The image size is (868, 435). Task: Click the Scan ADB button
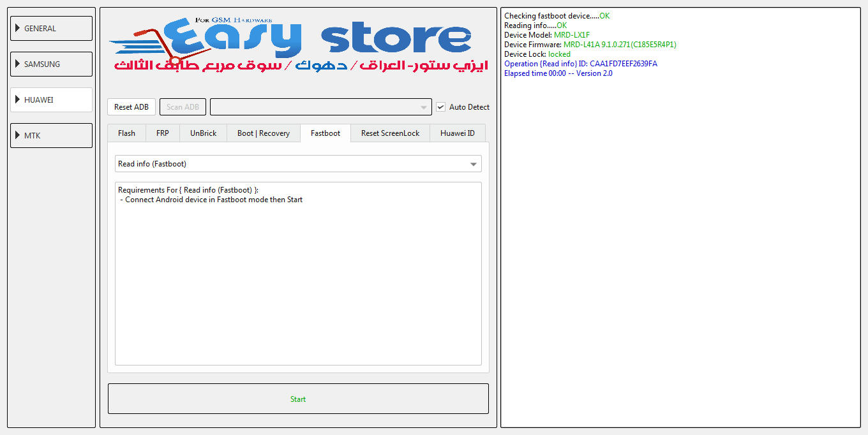tap(183, 107)
